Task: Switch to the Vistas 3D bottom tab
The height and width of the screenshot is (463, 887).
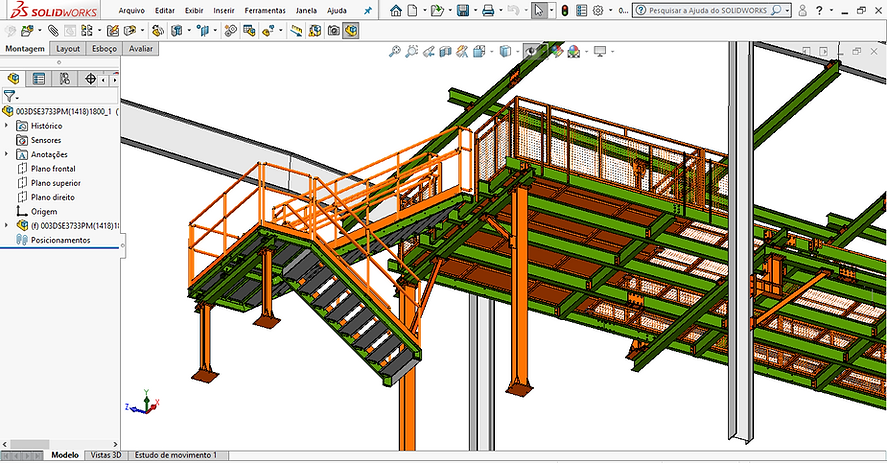Action: (106, 455)
